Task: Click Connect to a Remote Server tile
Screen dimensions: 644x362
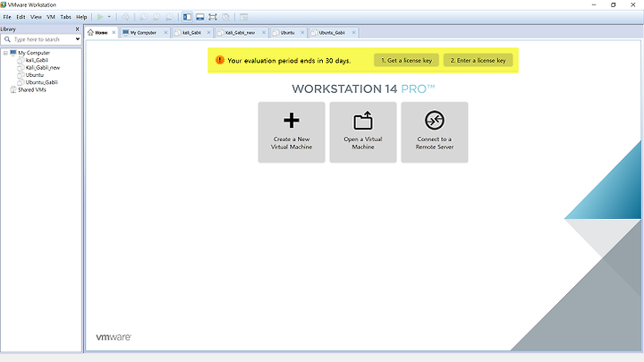Action: click(435, 132)
